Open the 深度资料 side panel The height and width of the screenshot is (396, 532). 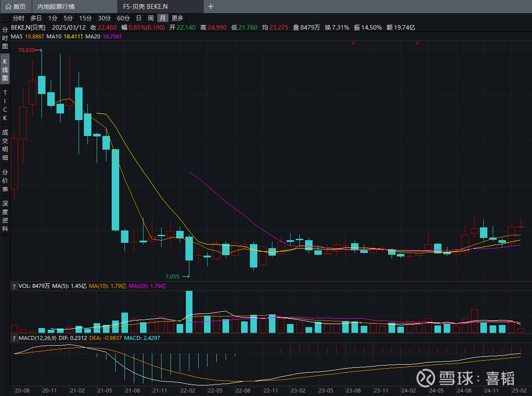[5, 216]
